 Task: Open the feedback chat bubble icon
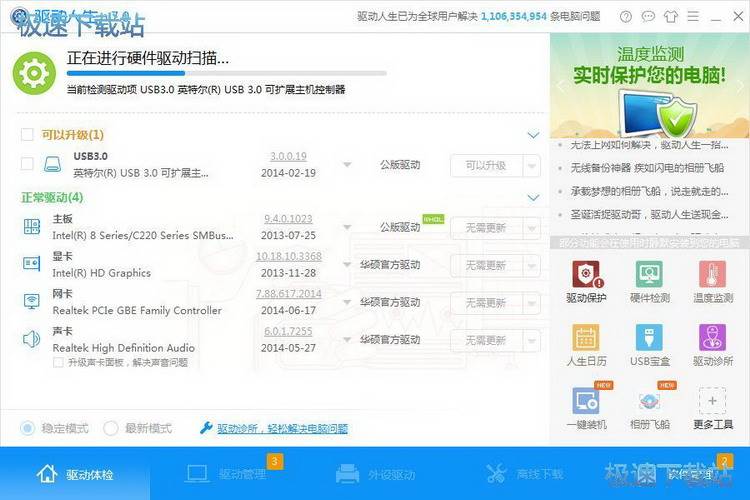pyautogui.click(x=648, y=17)
